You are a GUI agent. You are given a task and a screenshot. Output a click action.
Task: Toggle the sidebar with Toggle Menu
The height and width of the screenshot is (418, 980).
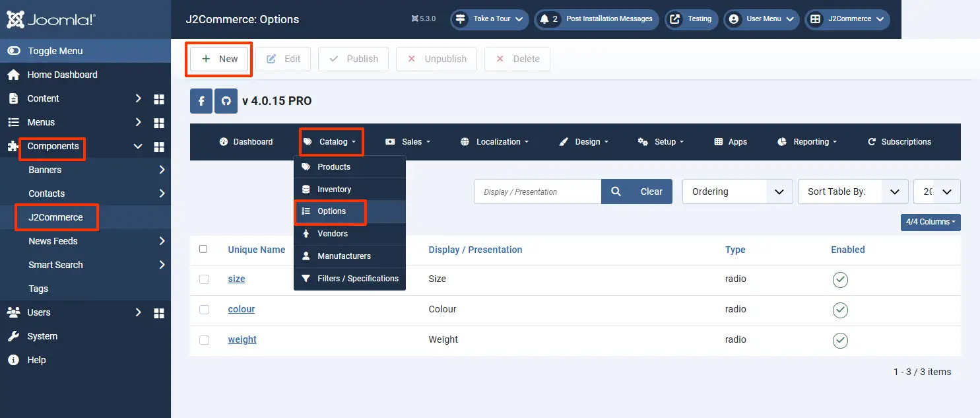coord(86,51)
